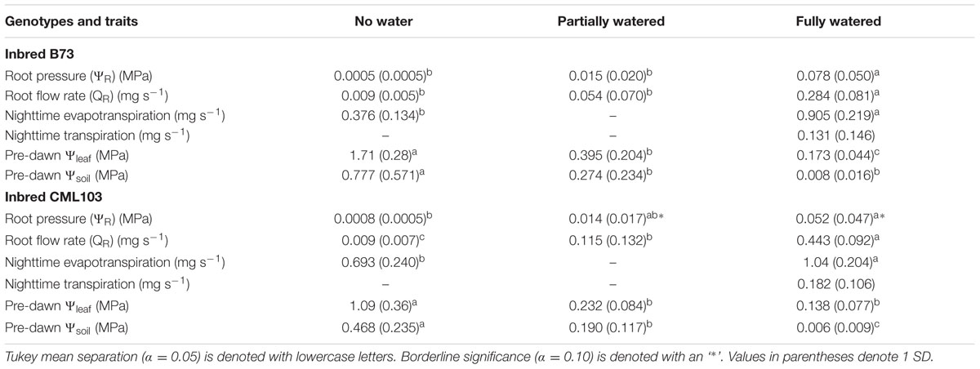Select B73 root pressure no-water value 0.0005 (0.0005)
This screenshot has width=980, height=369.
coord(381,75)
